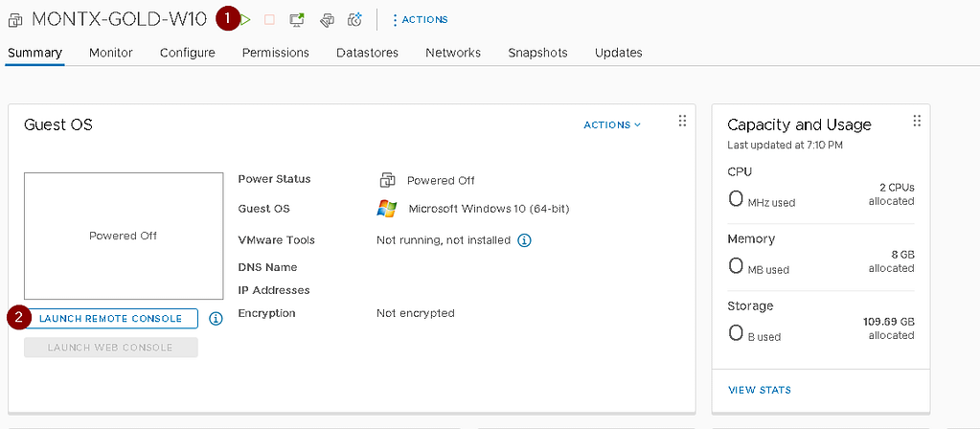Screen dimensions: 980x429
Task: Open the Launch Console monitor icon in toolbar
Action: tap(298, 19)
